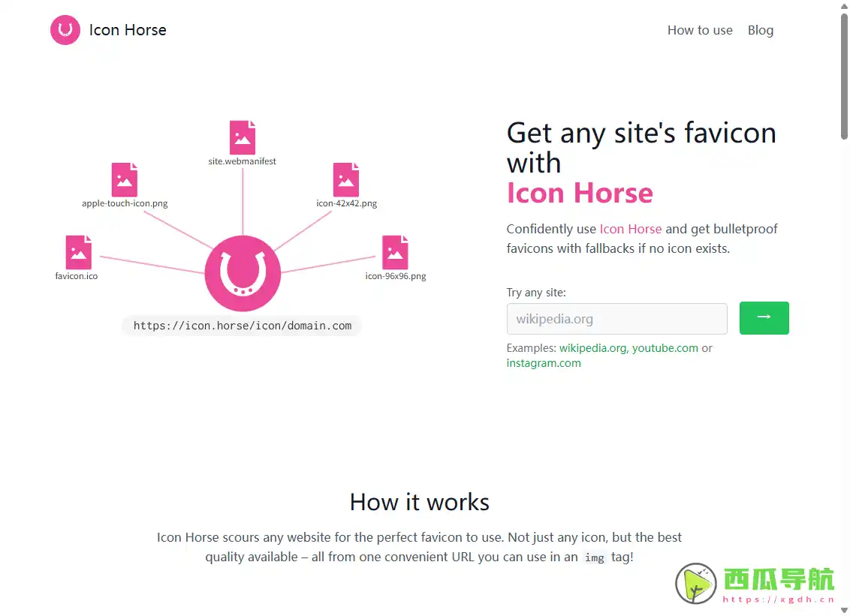Select the icon-42x42.png file icon

coord(346,179)
